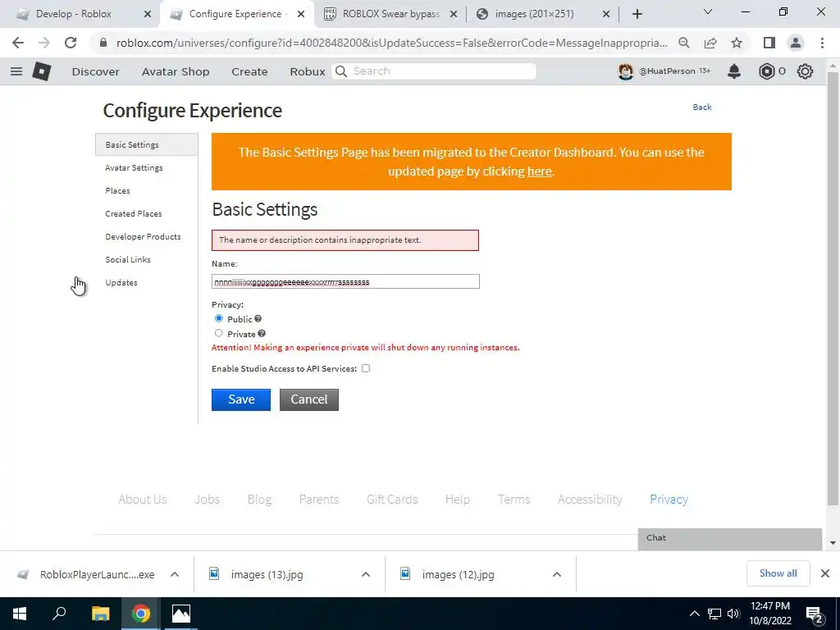
Task: Open the Photos app in the taskbar
Action: [x=181, y=614]
